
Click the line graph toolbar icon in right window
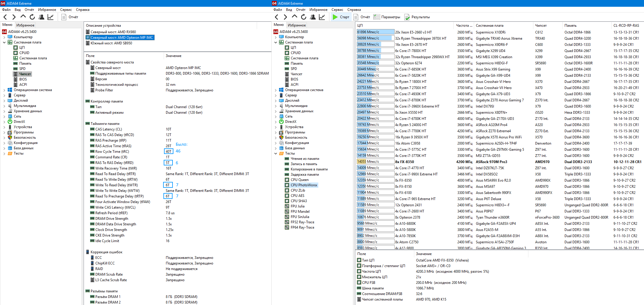click(x=322, y=17)
